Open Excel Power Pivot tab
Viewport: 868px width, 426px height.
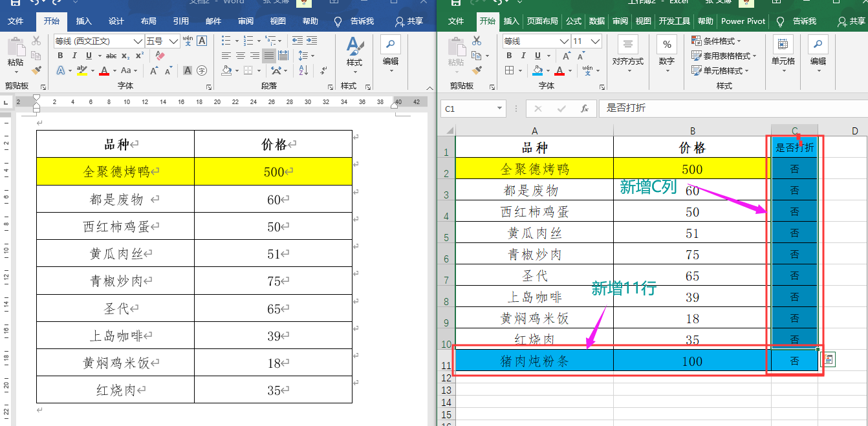tap(743, 21)
